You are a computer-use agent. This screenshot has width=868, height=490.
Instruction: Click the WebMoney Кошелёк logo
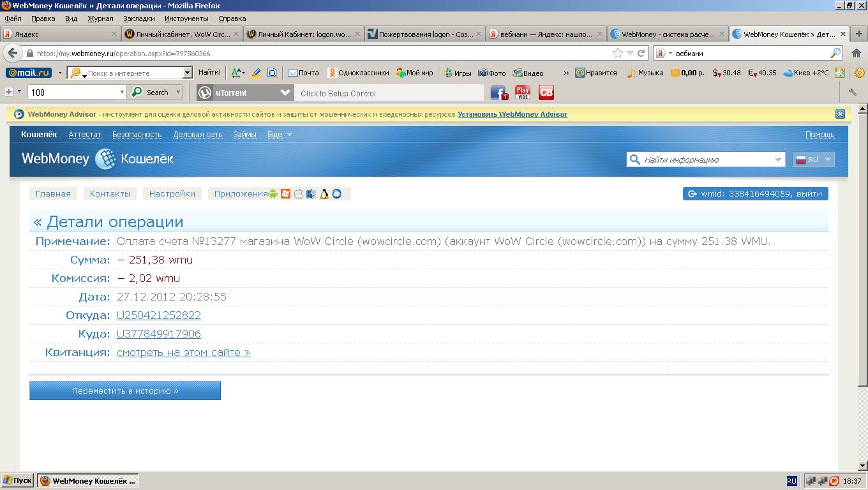coord(98,159)
